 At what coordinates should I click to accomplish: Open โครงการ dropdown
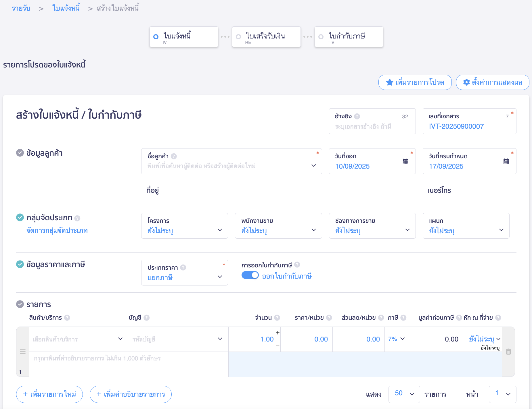coord(185,226)
